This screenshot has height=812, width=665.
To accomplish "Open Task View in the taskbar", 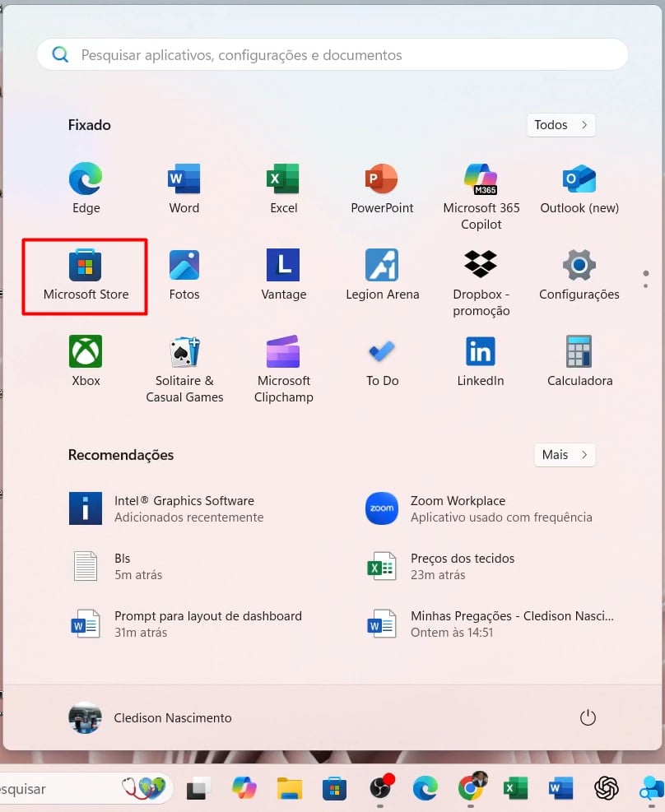I will (x=198, y=789).
